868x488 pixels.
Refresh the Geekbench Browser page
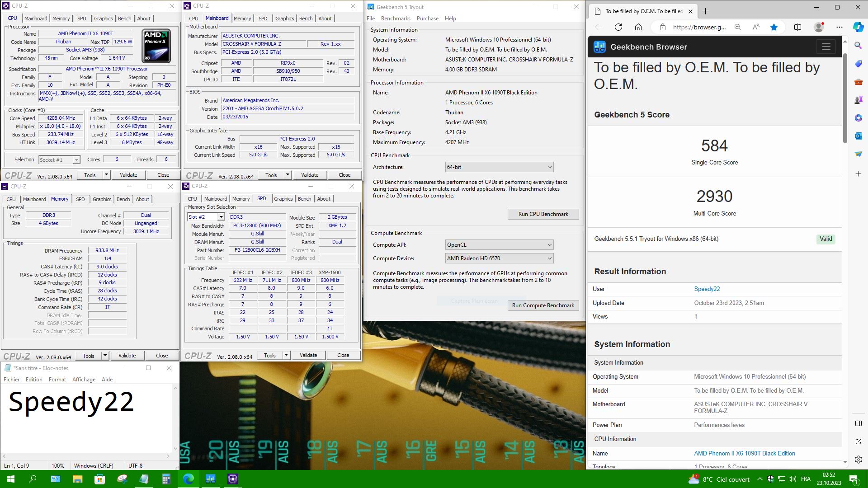(x=618, y=27)
